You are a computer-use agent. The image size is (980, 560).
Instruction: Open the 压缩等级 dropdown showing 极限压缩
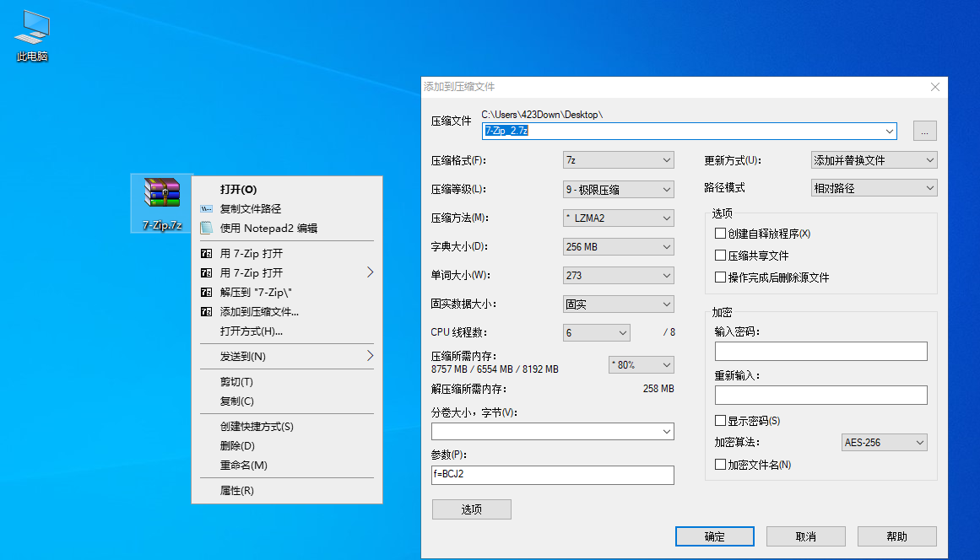[x=618, y=189]
